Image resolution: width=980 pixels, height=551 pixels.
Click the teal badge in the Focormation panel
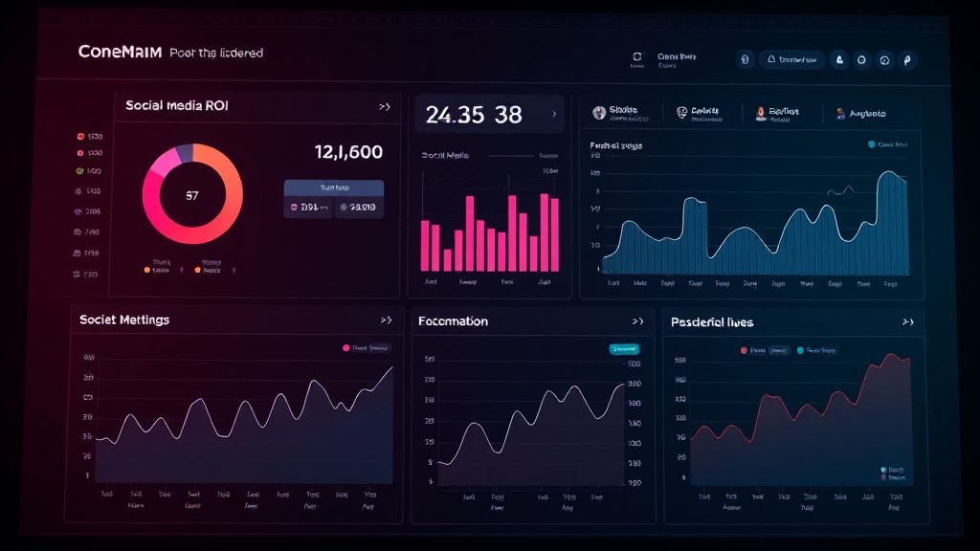pos(624,349)
